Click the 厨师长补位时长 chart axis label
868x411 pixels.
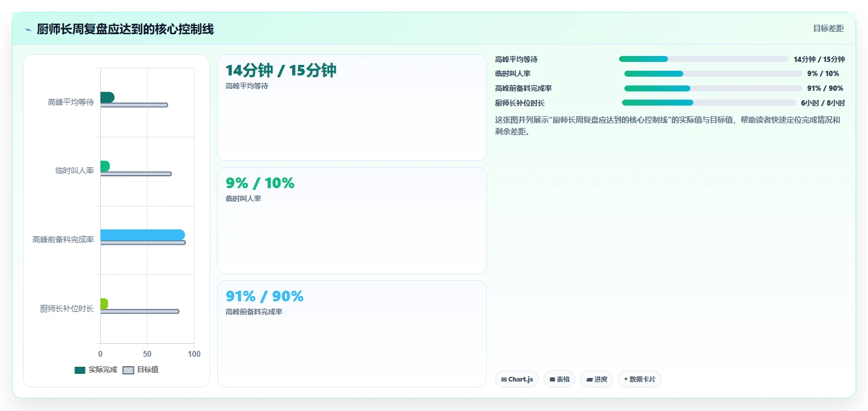tap(67, 308)
